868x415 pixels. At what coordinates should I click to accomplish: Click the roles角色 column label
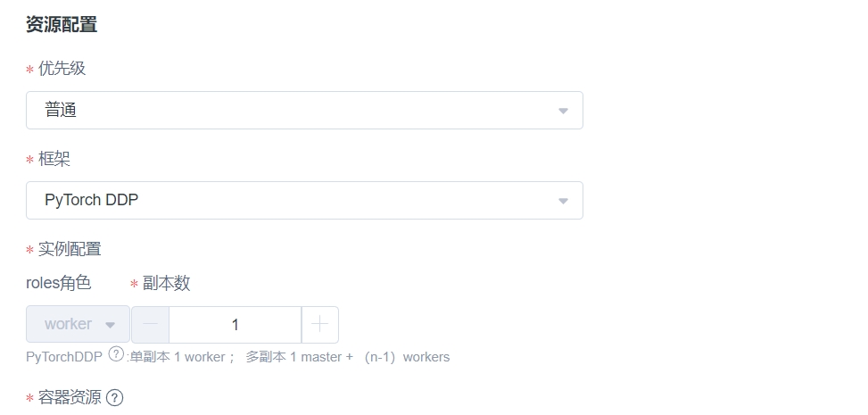click(x=59, y=283)
